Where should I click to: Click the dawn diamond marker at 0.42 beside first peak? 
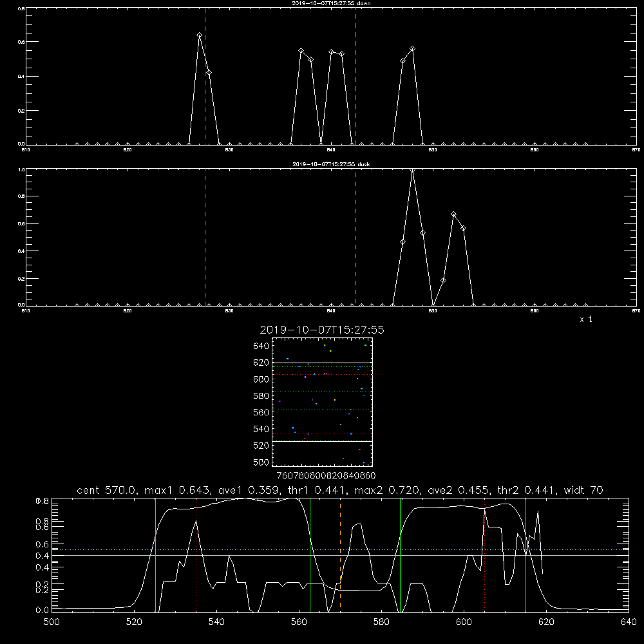(x=209, y=73)
